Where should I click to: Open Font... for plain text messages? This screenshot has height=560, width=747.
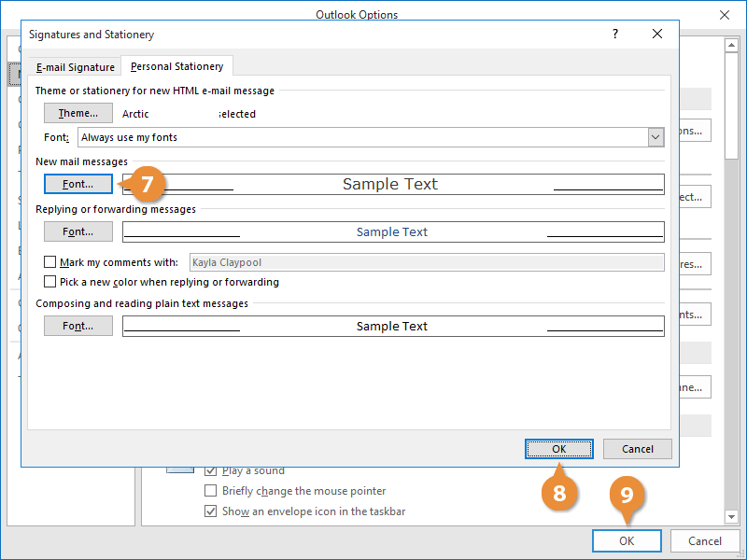pos(78,326)
